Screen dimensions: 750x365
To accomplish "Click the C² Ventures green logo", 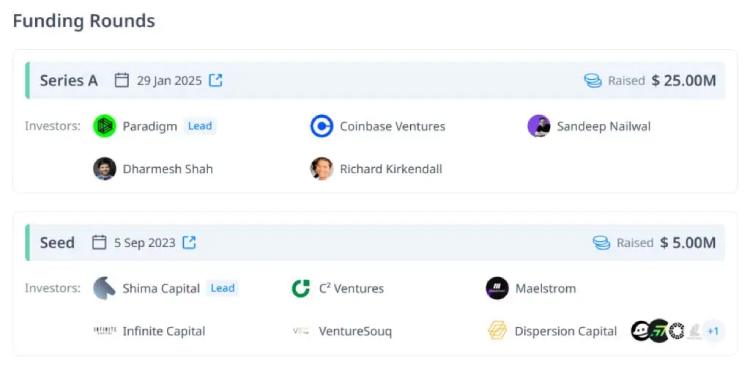I will tap(301, 288).
